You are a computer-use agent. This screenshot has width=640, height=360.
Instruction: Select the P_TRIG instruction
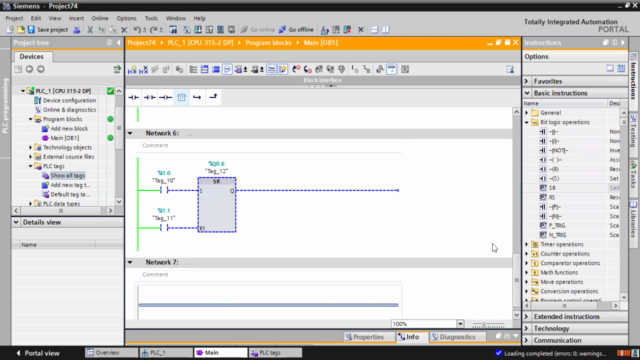pos(557,226)
